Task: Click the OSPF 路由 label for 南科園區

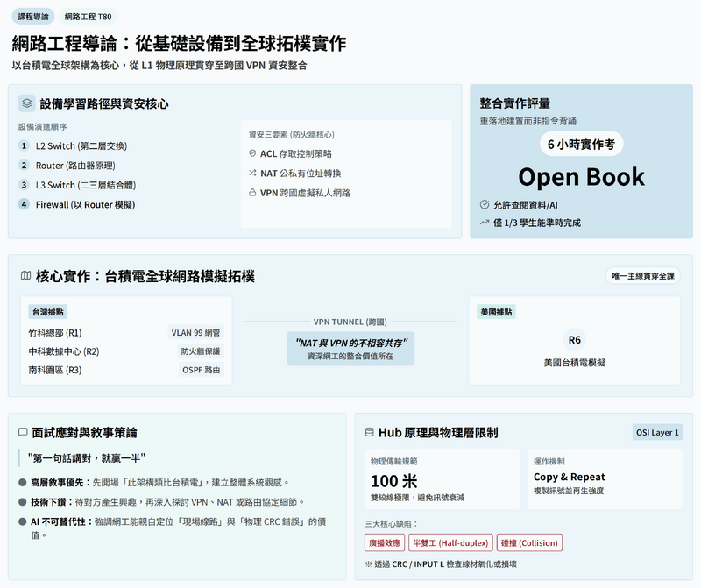Action: [x=202, y=371]
